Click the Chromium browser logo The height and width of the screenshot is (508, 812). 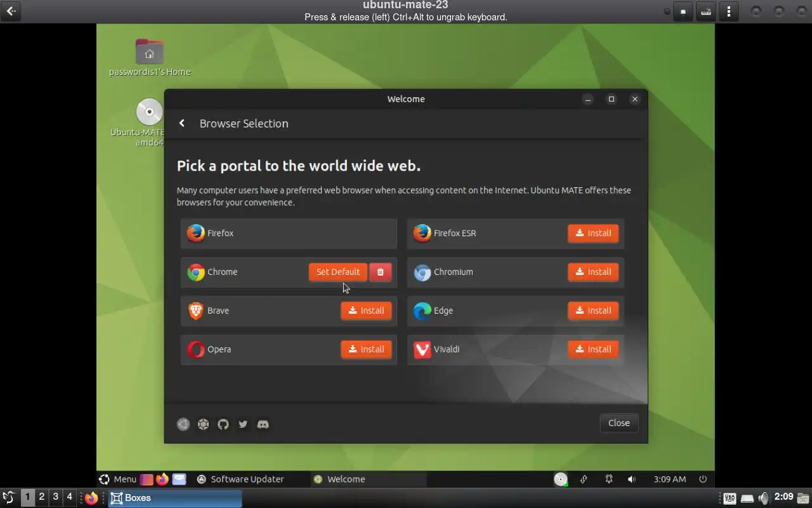pyautogui.click(x=422, y=272)
